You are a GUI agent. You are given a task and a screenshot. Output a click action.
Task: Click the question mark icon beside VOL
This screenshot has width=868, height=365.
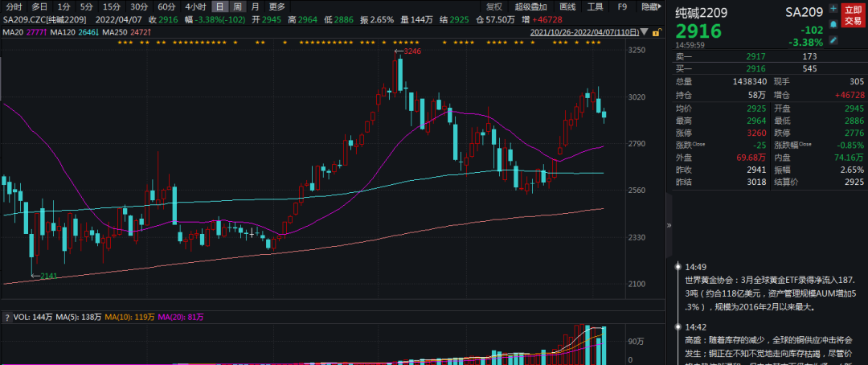pos(6,318)
